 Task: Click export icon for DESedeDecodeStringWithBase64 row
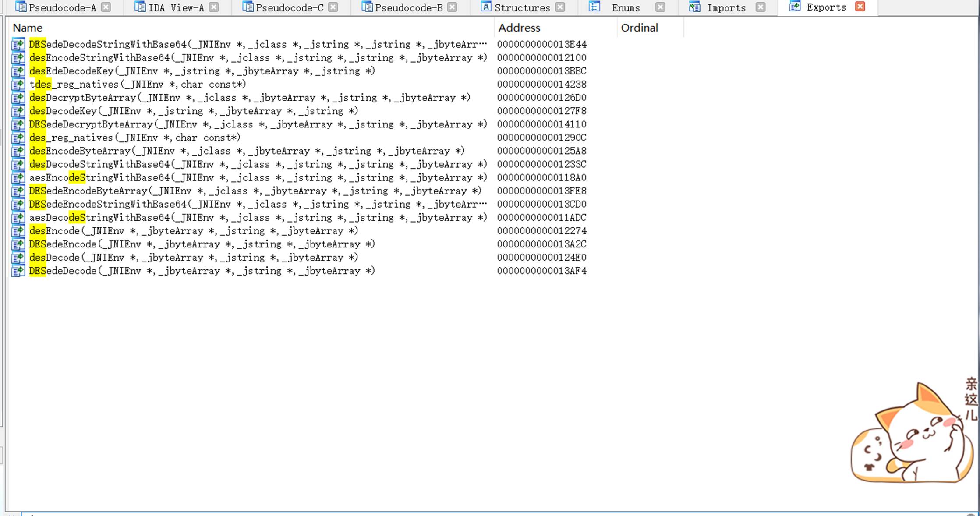[x=18, y=44]
